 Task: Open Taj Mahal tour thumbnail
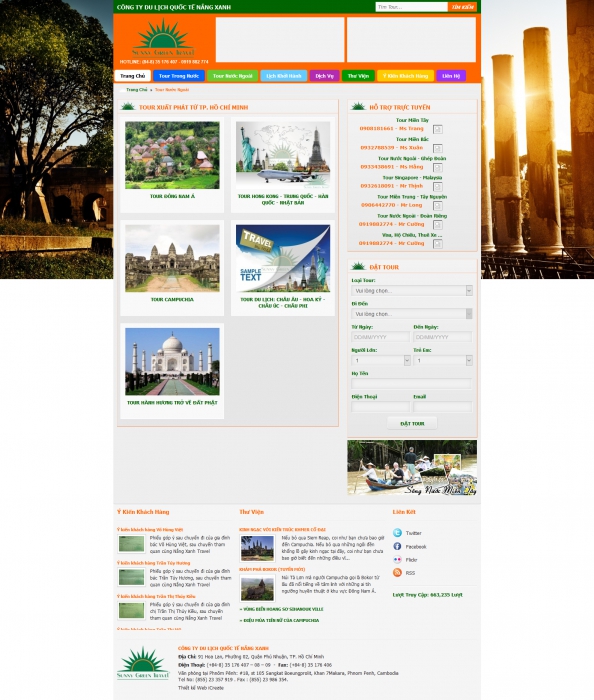point(172,361)
